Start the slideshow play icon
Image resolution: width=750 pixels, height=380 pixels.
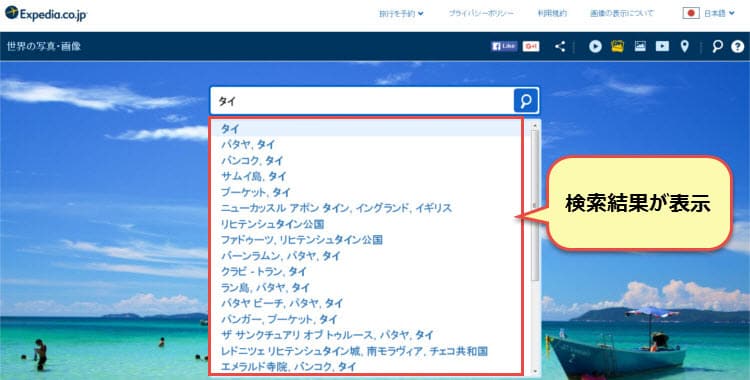pos(595,46)
